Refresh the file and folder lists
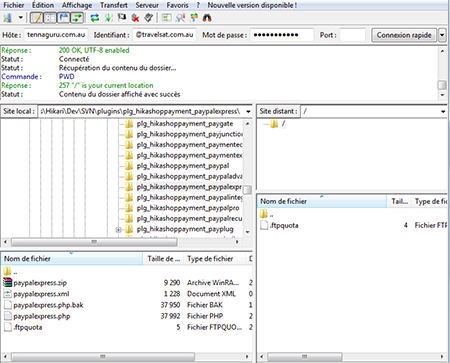450x363 pixels. pyautogui.click(x=95, y=18)
